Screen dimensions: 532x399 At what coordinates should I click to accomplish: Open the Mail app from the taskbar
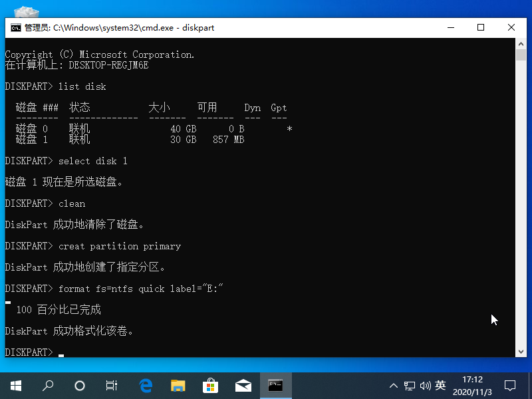243,386
